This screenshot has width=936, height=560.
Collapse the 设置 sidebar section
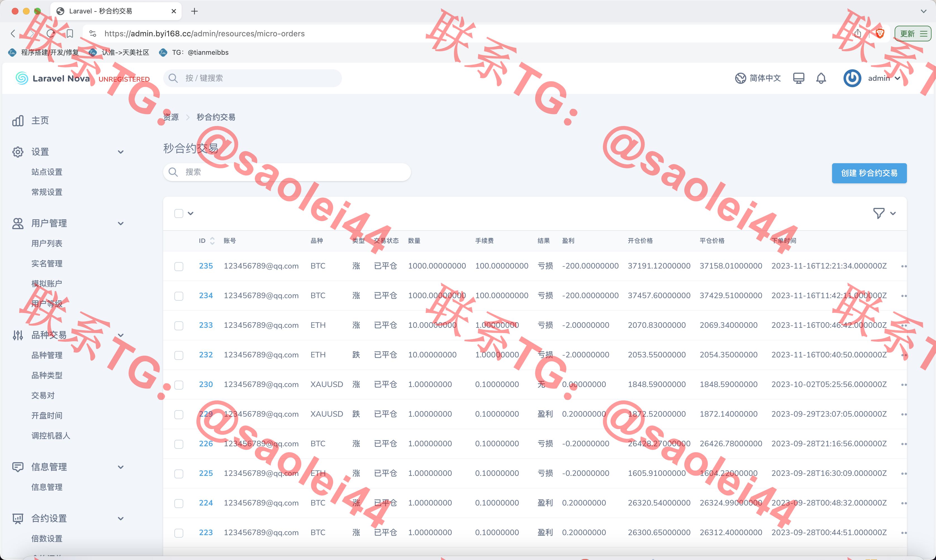click(121, 152)
